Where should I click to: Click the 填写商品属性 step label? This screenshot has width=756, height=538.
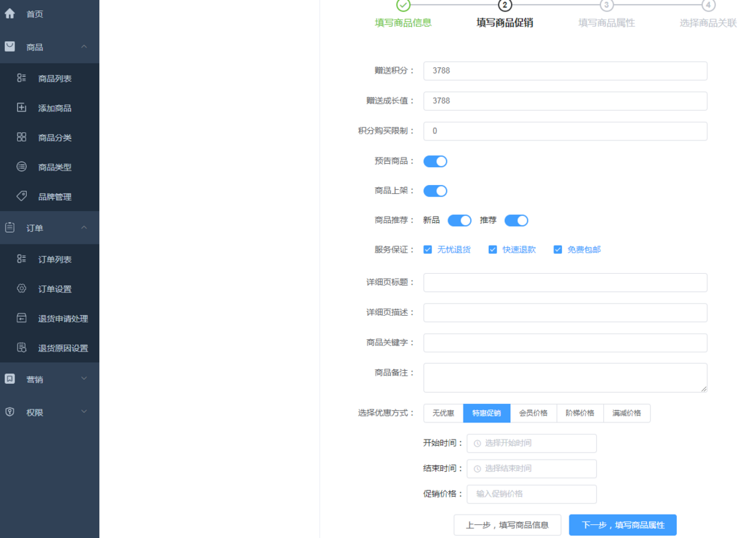click(x=607, y=23)
